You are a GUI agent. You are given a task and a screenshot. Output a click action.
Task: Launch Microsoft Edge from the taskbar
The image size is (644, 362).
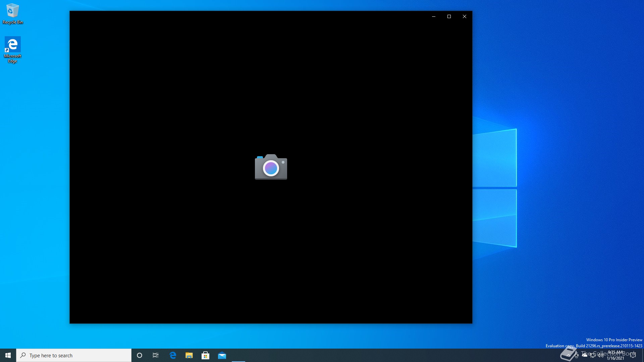coord(173,355)
